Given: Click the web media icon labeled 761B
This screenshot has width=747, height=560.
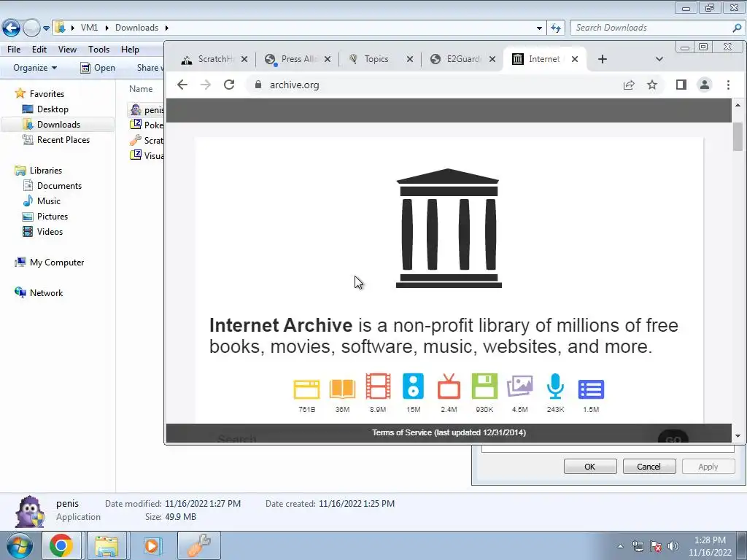Looking at the screenshot, I should click(306, 388).
